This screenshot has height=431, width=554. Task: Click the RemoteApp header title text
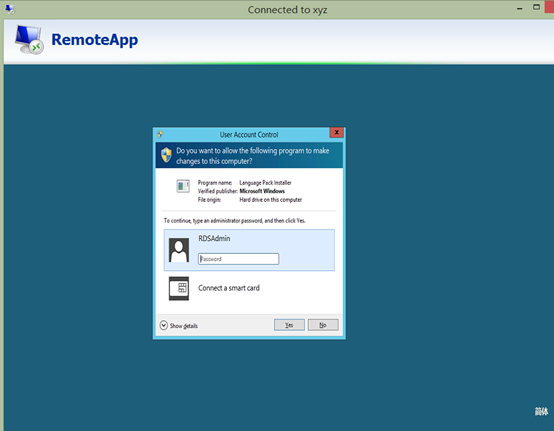[95, 40]
